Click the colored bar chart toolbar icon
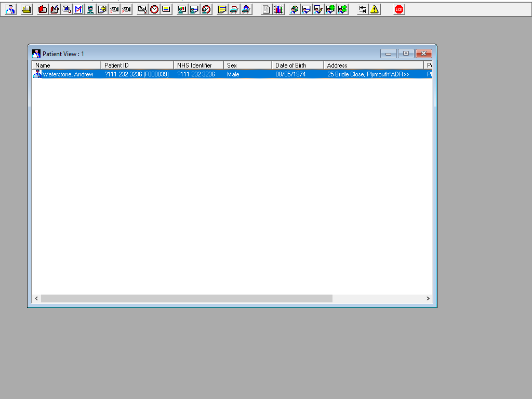Image resolution: width=532 pixels, height=399 pixels. (278, 9)
